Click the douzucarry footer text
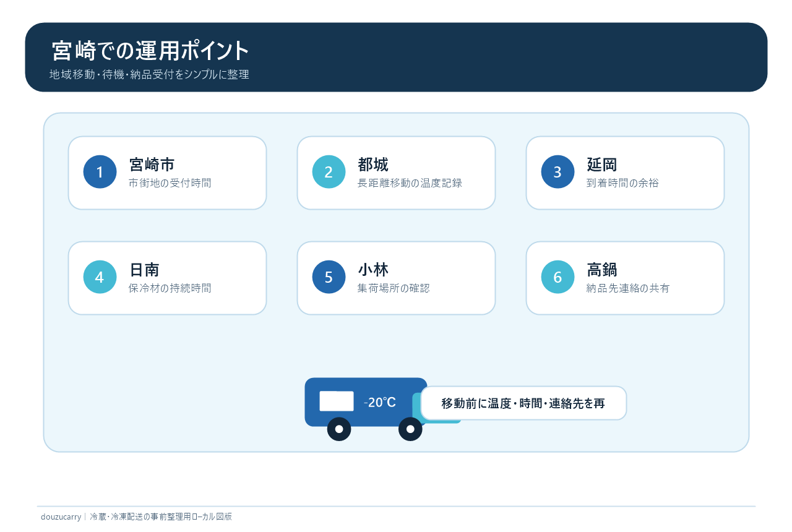792x532 pixels. point(61,517)
